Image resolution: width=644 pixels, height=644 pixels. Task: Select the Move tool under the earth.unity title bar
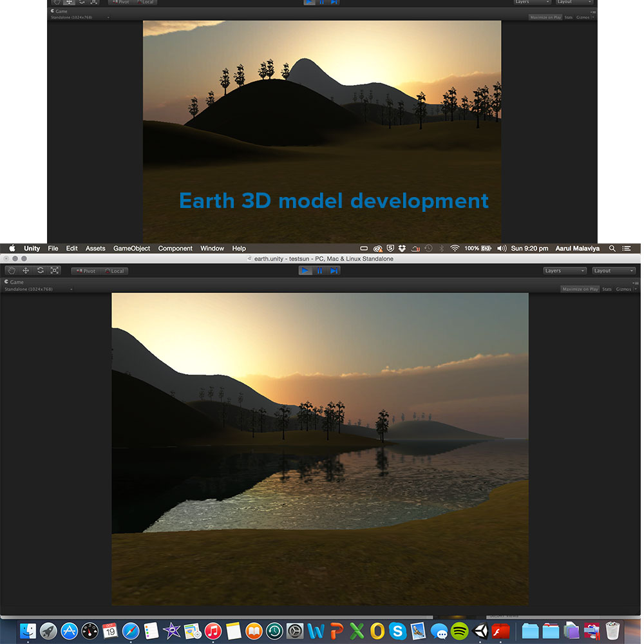[x=26, y=270]
